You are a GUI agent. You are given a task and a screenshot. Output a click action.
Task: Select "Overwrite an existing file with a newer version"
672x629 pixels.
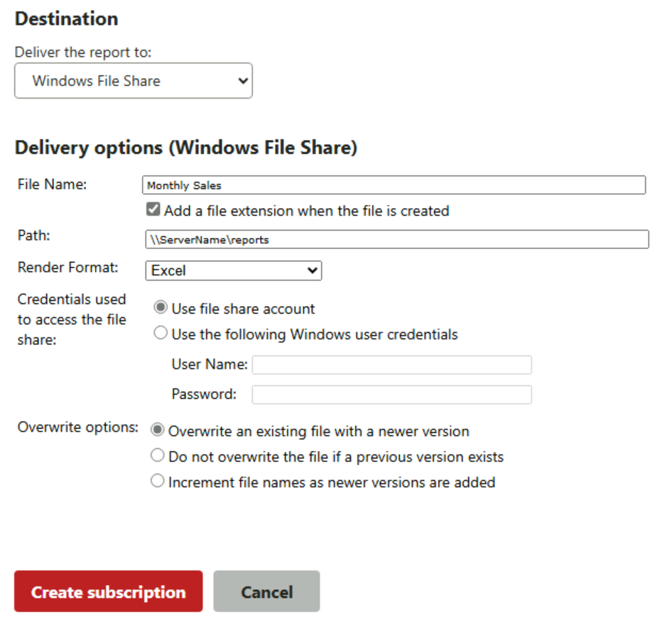pos(157,430)
